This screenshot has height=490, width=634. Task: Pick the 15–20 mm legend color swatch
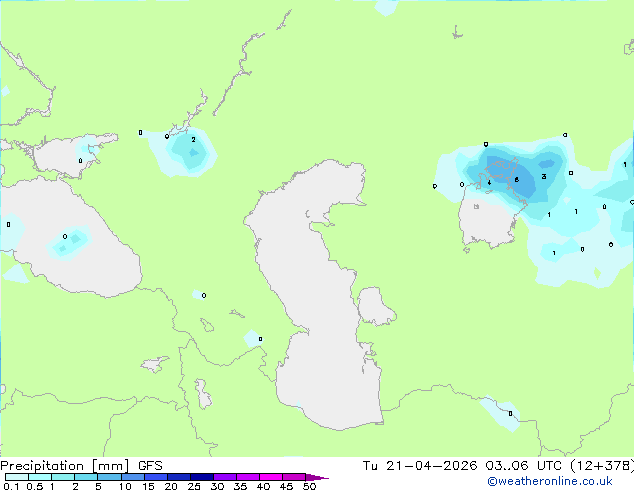point(156,477)
